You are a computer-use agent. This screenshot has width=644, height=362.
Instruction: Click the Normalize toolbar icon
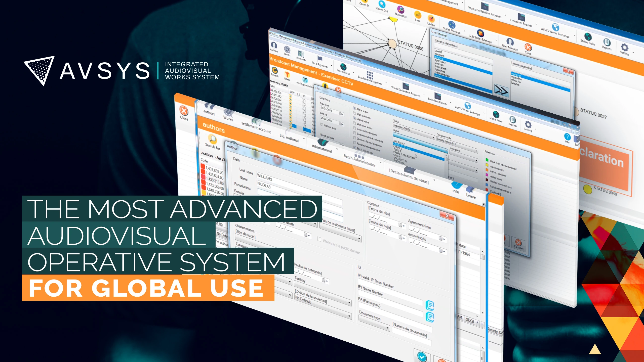pyautogui.click(x=400, y=10)
